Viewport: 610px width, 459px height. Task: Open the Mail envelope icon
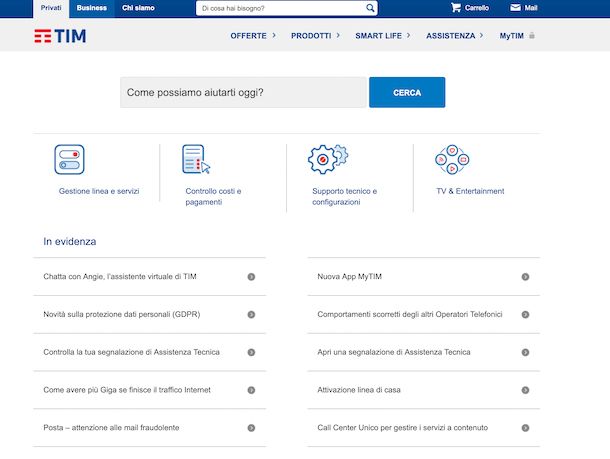(515, 7)
